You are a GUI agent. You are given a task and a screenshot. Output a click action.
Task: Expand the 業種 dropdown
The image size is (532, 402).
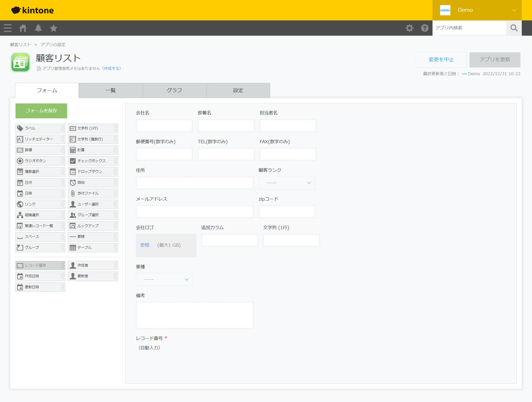point(164,279)
